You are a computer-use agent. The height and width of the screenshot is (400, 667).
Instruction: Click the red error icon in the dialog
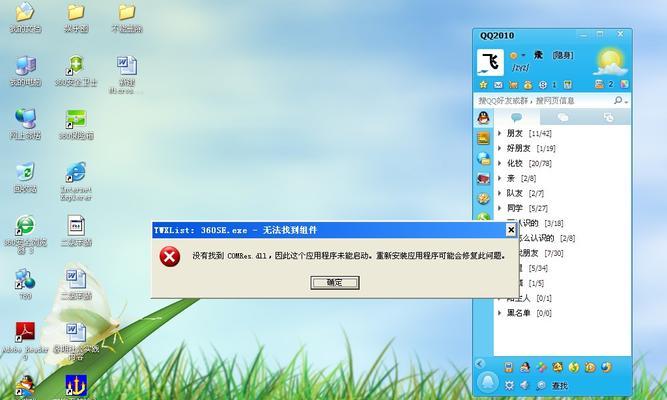170,257
